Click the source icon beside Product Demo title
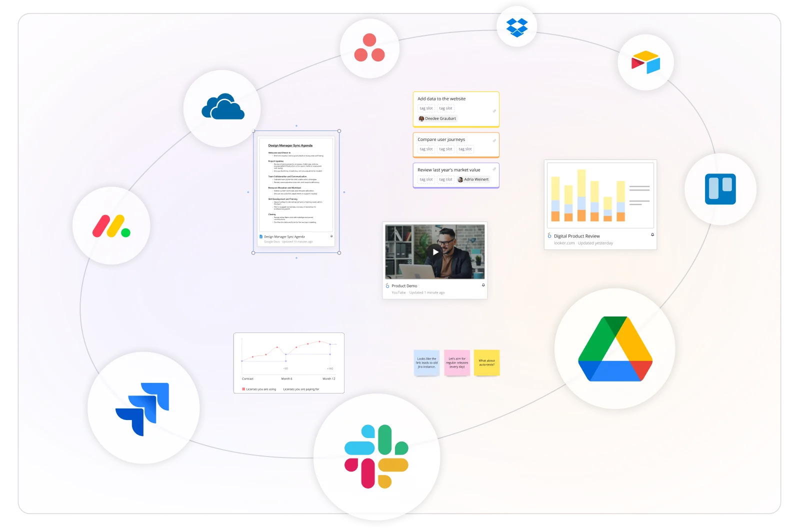 [x=387, y=285]
